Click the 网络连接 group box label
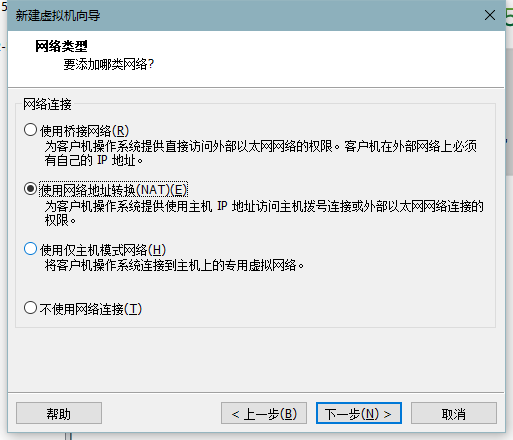The height and width of the screenshot is (440, 513). click(x=47, y=104)
